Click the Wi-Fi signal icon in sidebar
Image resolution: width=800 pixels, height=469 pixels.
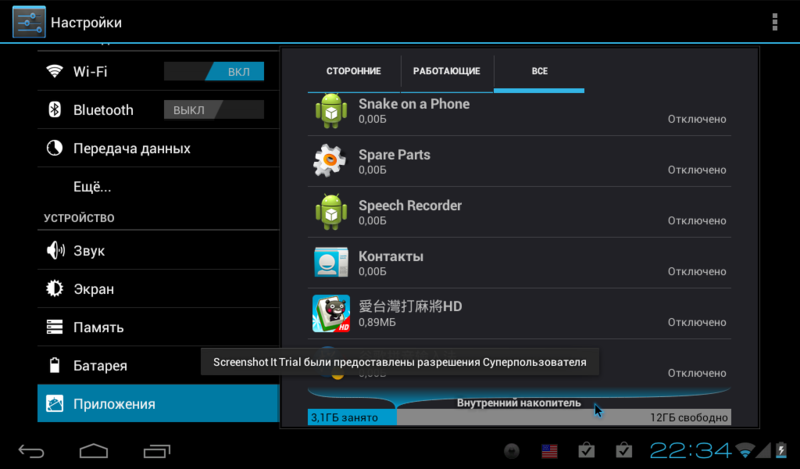pyautogui.click(x=55, y=71)
